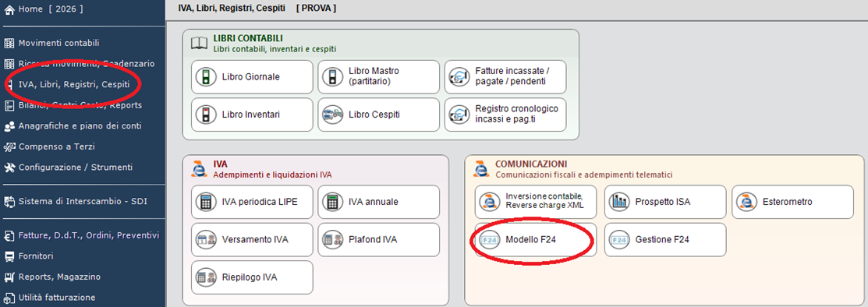Open Fatture incassate / pagate / pendenti
The width and height of the screenshot is (868, 307).
pos(505,77)
